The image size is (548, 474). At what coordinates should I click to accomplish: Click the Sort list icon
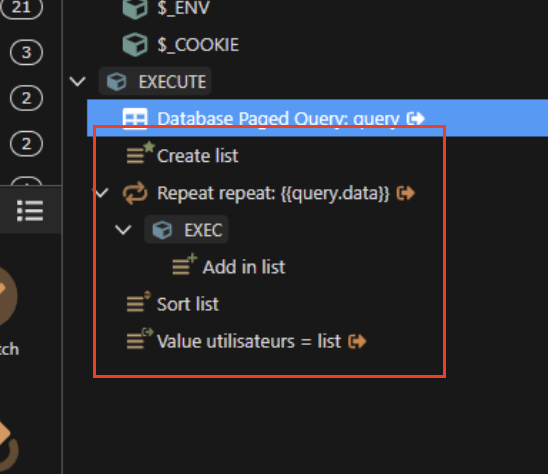coord(139,302)
